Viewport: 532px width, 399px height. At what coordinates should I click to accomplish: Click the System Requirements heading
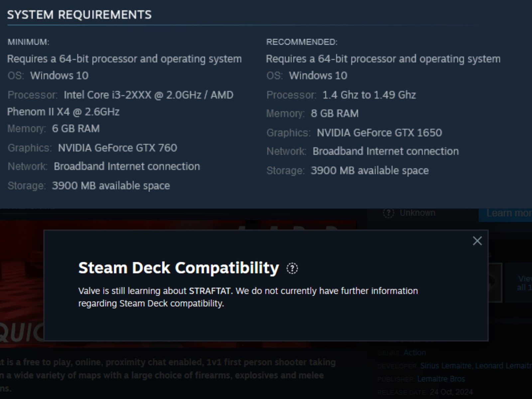coord(79,15)
